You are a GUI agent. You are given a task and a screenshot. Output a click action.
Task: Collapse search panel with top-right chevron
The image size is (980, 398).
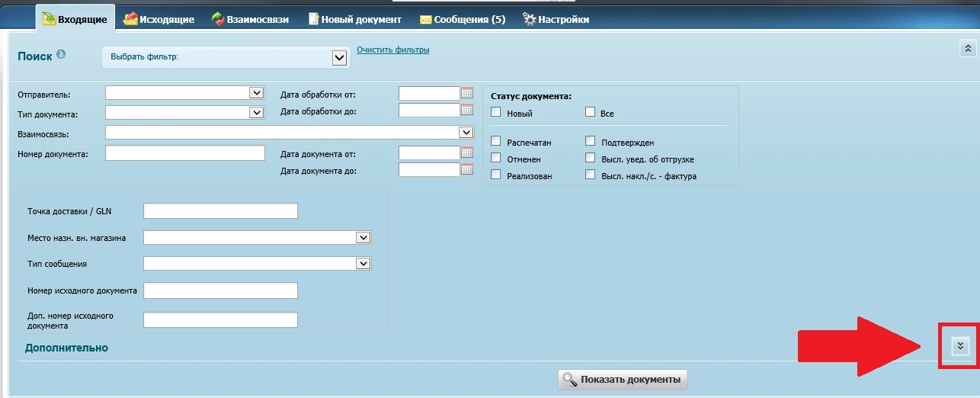(967, 49)
